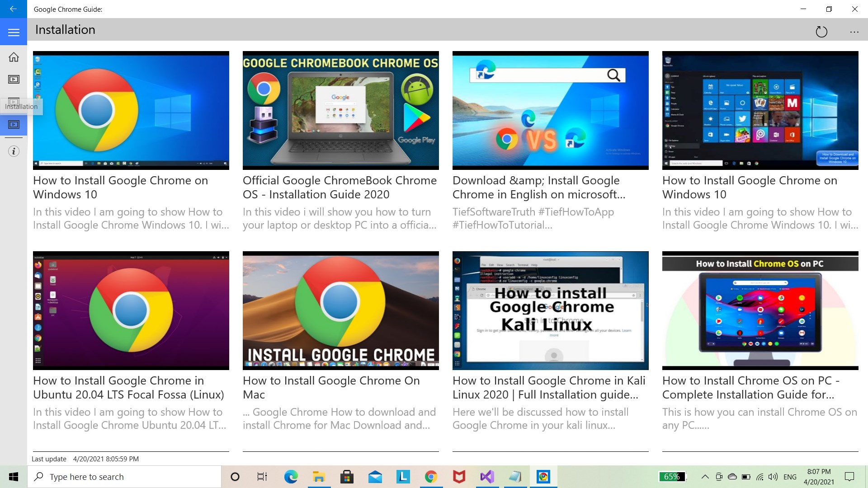The width and height of the screenshot is (868, 488).
Task: Open Microsoft Edge from the taskbar
Action: pyautogui.click(x=291, y=477)
